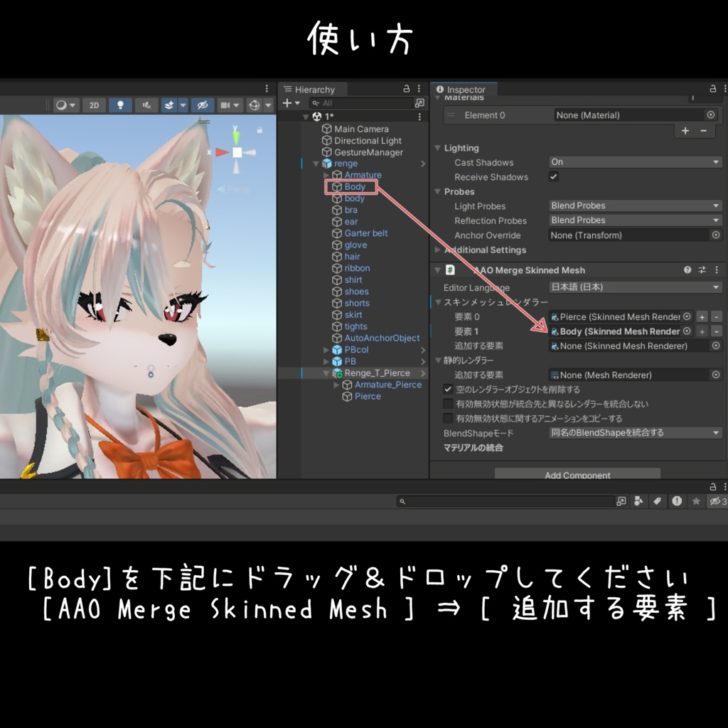Click the scene lighting bulb icon
Viewport: 728px width, 728px height.
point(120,105)
